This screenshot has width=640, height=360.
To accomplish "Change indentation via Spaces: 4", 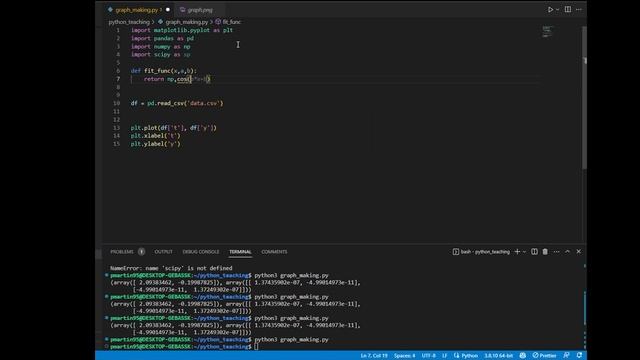I will [x=404, y=356].
